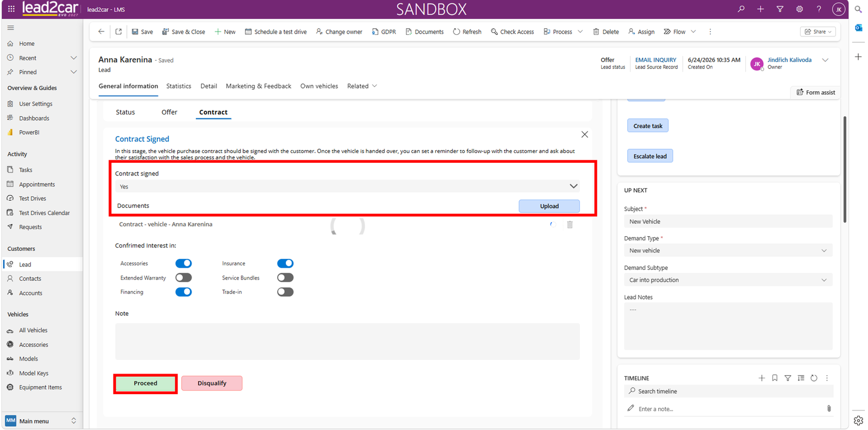Attach a file with paperclip icon
The width and height of the screenshot is (868, 430).
[x=829, y=408]
